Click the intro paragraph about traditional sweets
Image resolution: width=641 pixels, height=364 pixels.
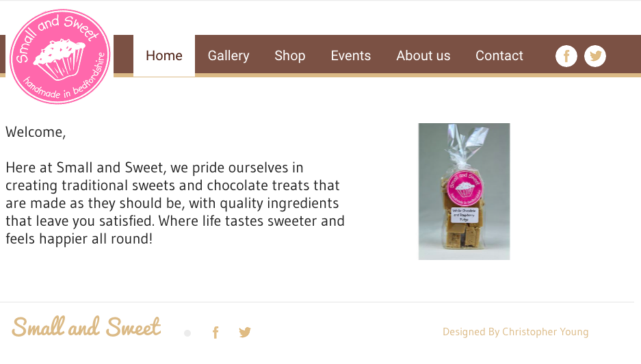(x=175, y=203)
